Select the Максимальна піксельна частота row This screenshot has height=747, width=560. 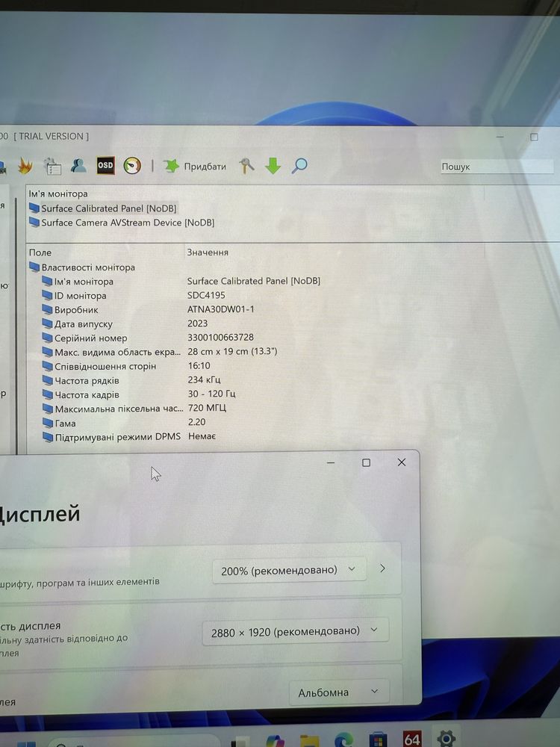pyautogui.click(x=113, y=409)
